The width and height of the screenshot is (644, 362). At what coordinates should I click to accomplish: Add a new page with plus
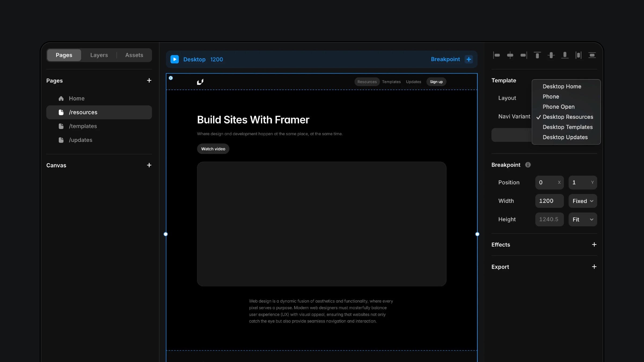pyautogui.click(x=149, y=80)
